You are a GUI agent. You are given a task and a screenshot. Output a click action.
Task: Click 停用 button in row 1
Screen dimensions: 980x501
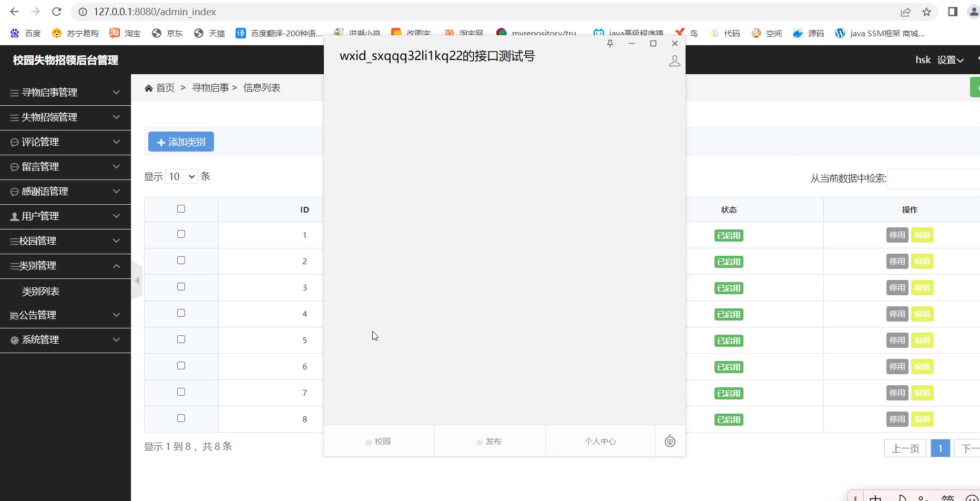coord(897,235)
